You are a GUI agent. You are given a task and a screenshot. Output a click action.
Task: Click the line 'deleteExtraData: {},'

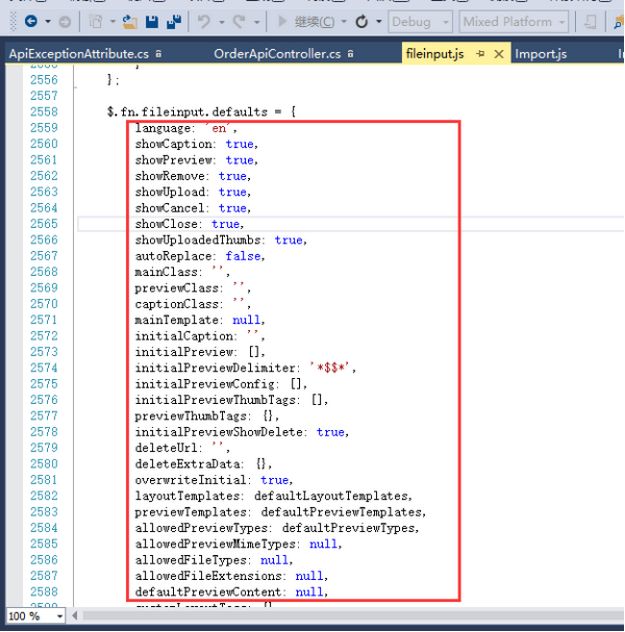pos(203,464)
